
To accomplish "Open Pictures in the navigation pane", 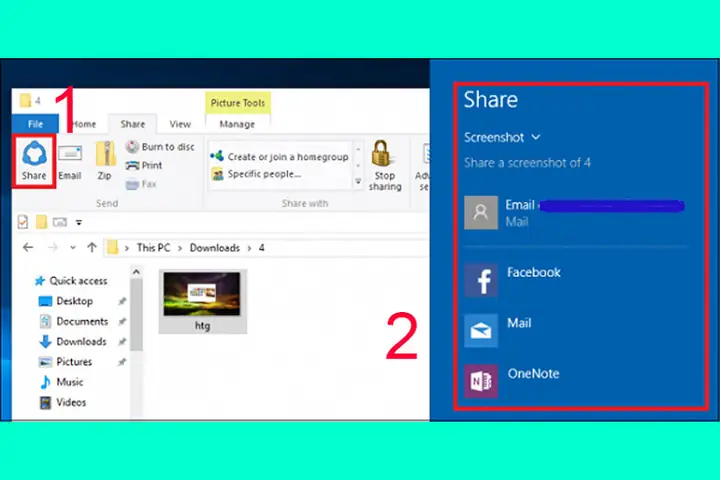I will click(x=66, y=361).
